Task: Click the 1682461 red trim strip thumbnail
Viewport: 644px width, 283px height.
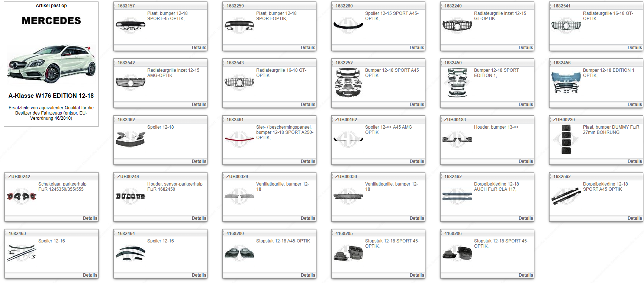Action: (239, 139)
